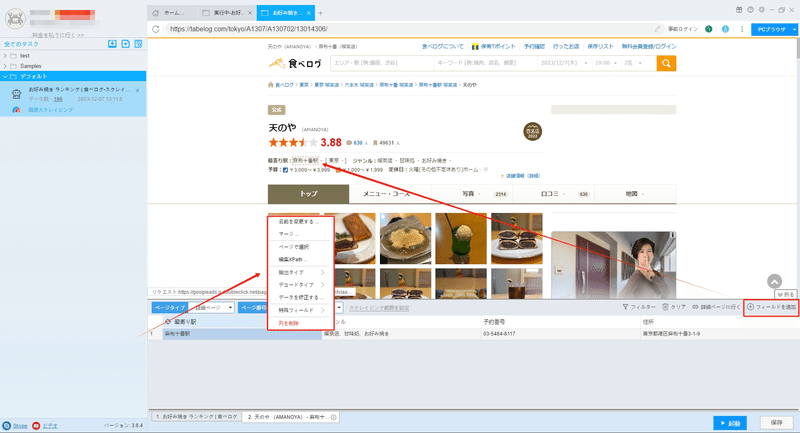Click 詳細ページに行く button
The height and width of the screenshot is (433, 800).
coord(716,307)
